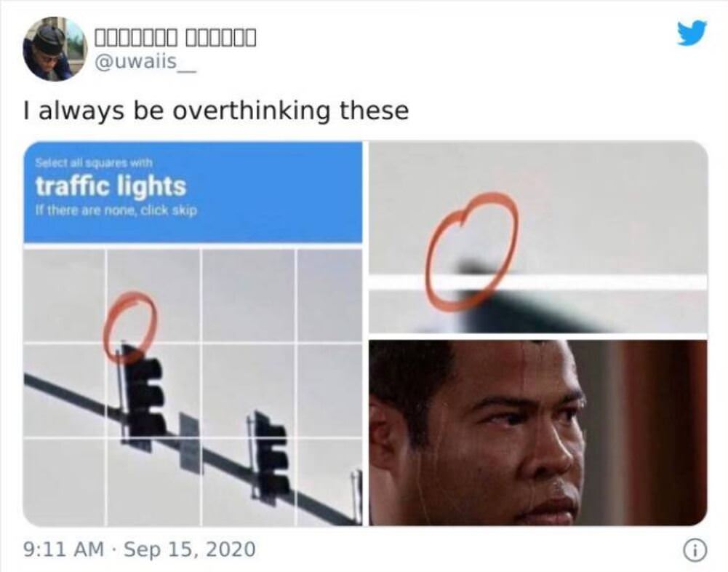The height and width of the screenshot is (572, 728).
Task: Select the square with the second traffic light bottom
Action: point(249,482)
